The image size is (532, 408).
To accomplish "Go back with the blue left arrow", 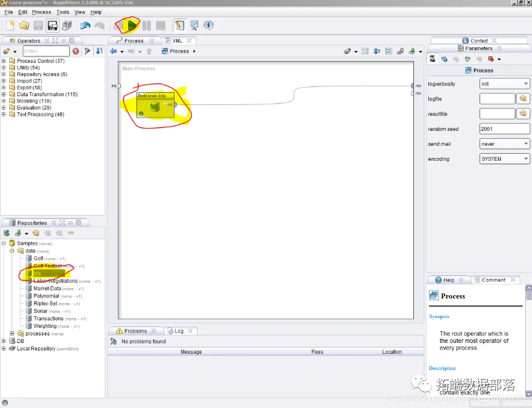I will coord(113,51).
